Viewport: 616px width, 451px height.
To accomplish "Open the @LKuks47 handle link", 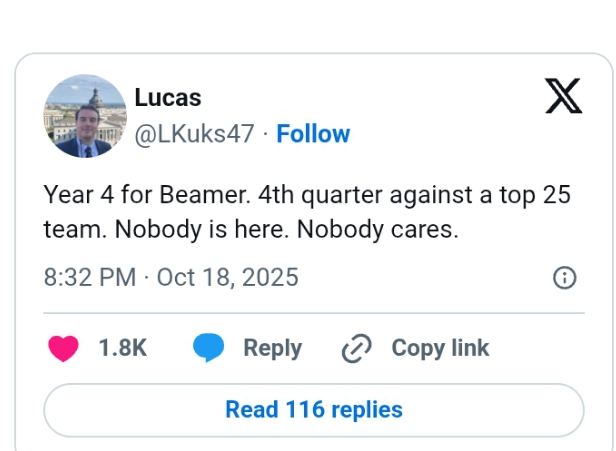I will (194, 134).
